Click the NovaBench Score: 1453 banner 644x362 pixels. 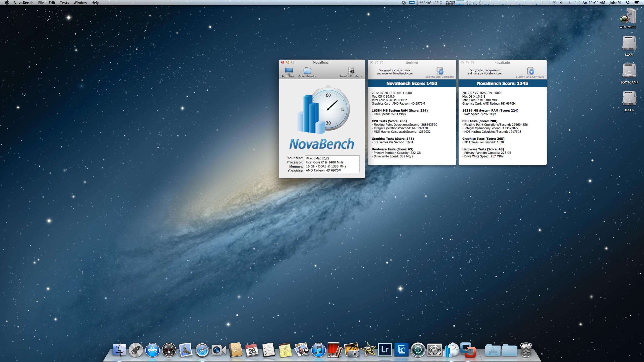pyautogui.click(x=412, y=83)
